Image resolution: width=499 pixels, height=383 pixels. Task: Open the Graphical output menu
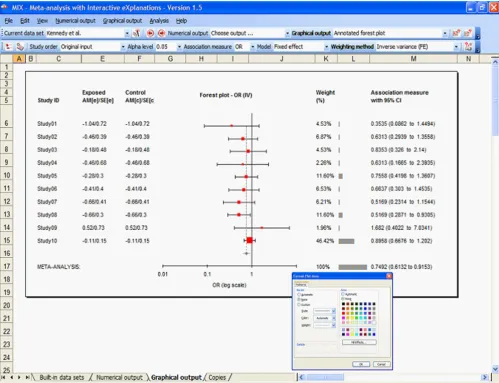click(x=122, y=21)
